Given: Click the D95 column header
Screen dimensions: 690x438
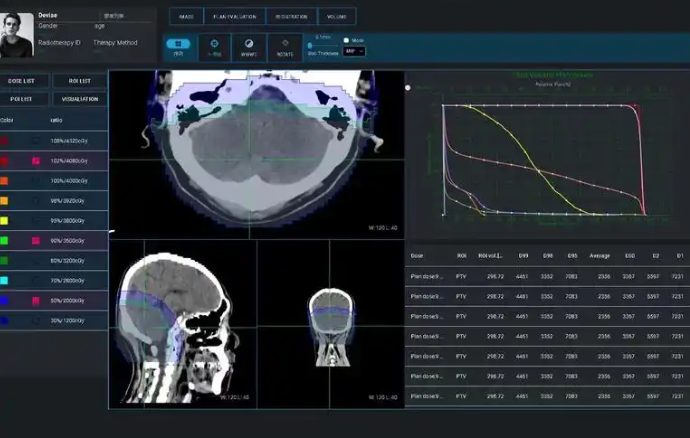Looking at the screenshot, I should click(x=572, y=256).
